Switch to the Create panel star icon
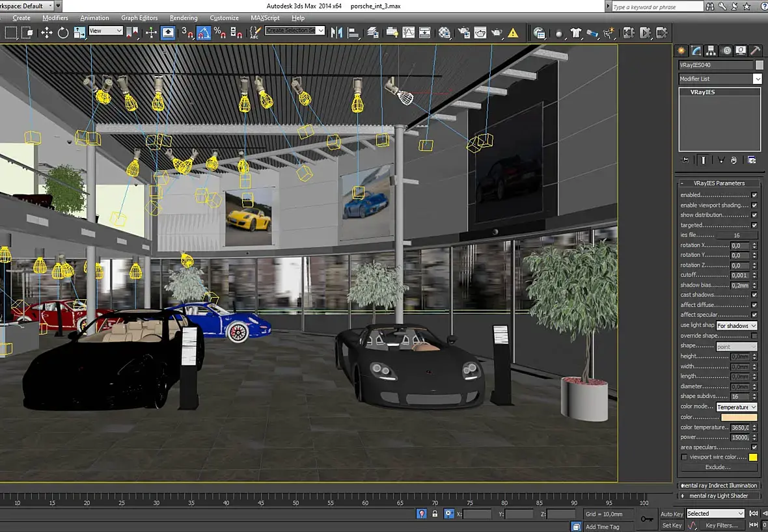The image size is (768, 532). (681, 51)
